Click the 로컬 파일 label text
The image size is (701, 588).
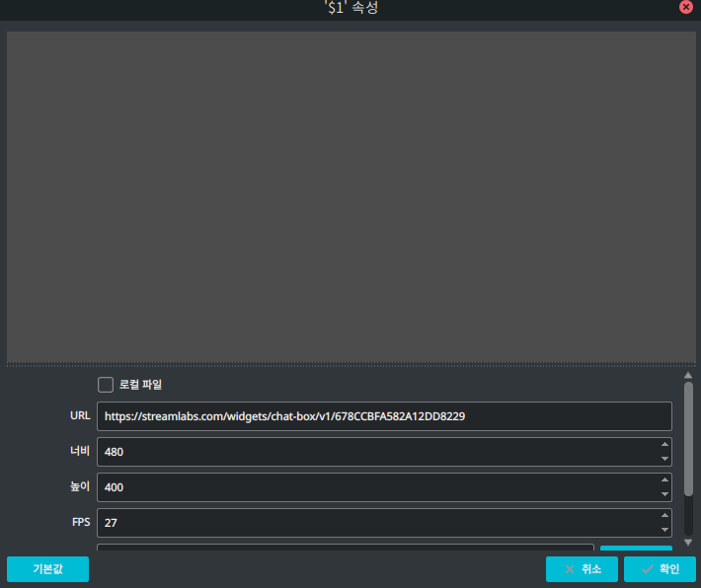tap(140, 385)
